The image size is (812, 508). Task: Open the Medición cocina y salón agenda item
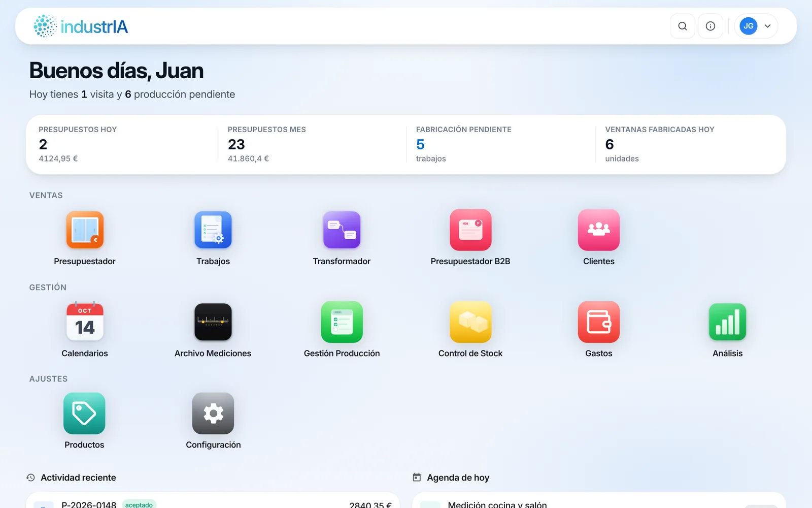(x=599, y=501)
